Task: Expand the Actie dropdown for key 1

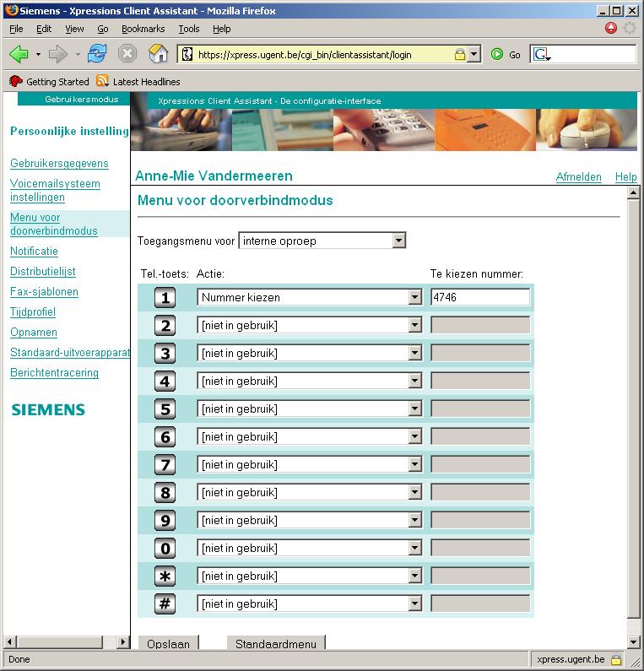Action: (x=414, y=297)
